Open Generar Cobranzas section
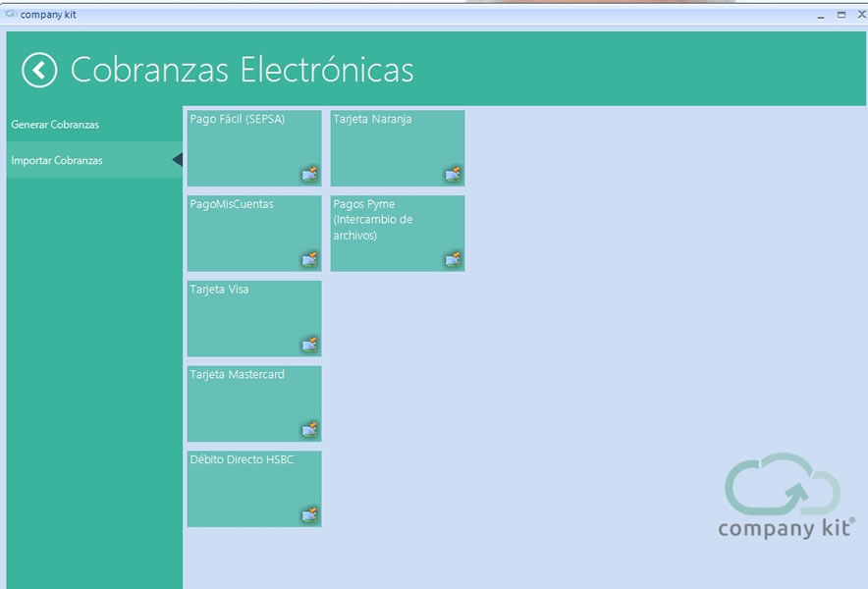868x589 pixels. point(94,125)
